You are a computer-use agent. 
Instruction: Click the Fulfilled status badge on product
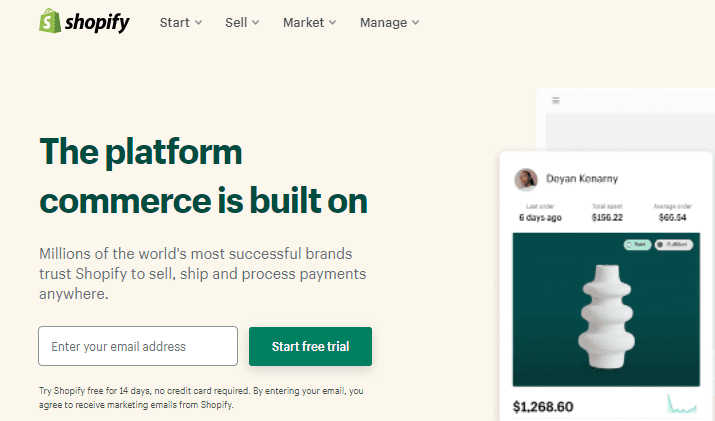674,244
